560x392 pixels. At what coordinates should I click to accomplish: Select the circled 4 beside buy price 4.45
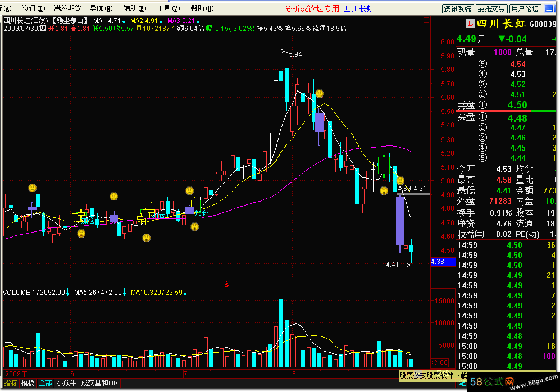click(482, 148)
